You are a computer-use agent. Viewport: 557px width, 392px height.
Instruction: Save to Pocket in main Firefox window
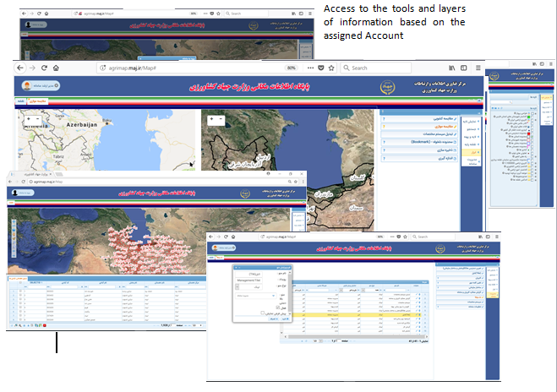(x=321, y=68)
